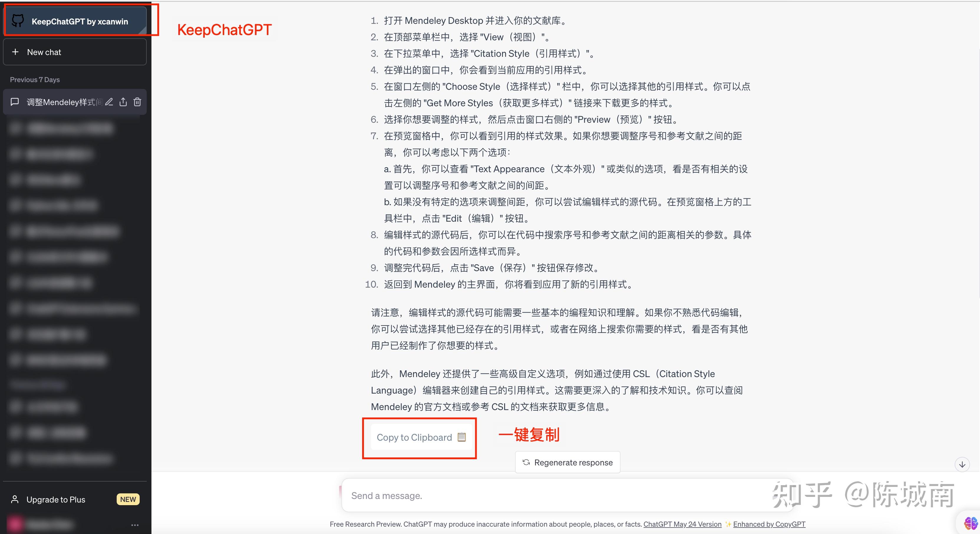Click step 9 text about Save 保存
The image size is (980, 534).
(492, 268)
